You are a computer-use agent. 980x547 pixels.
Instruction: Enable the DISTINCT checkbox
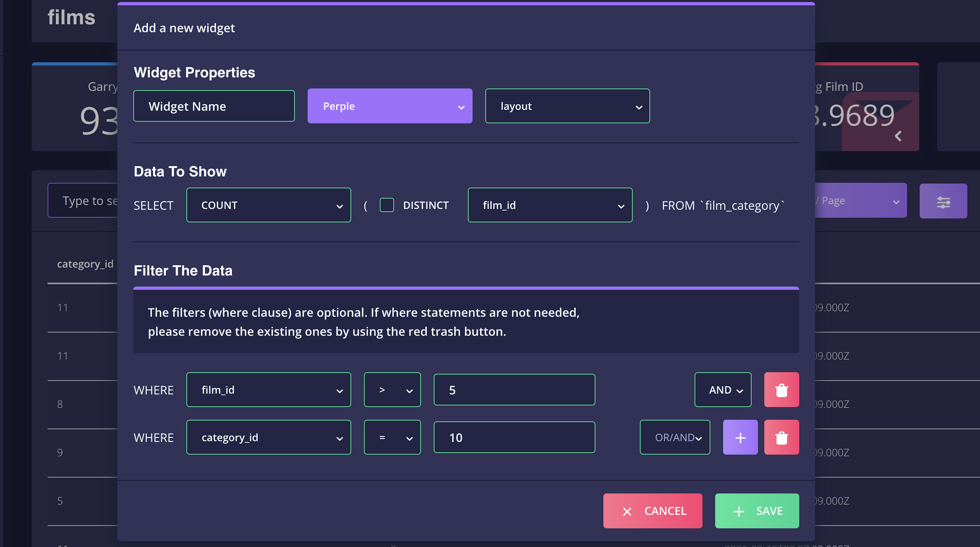click(387, 205)
